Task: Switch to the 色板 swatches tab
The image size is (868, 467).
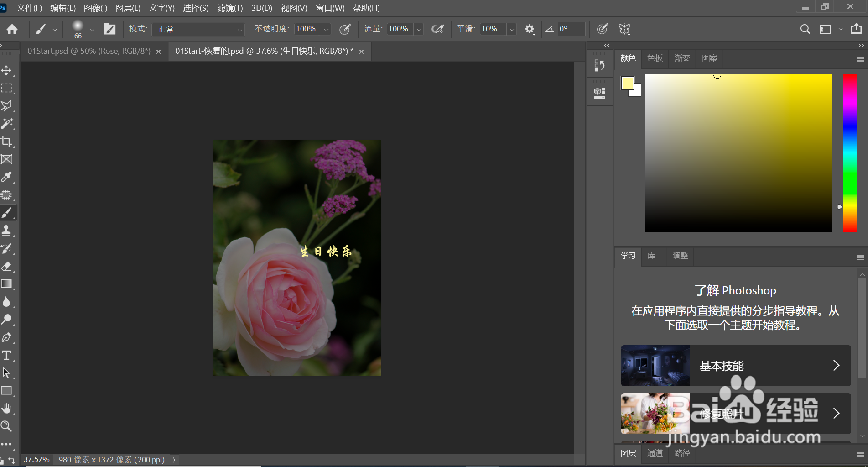Action: pos(655,58)
